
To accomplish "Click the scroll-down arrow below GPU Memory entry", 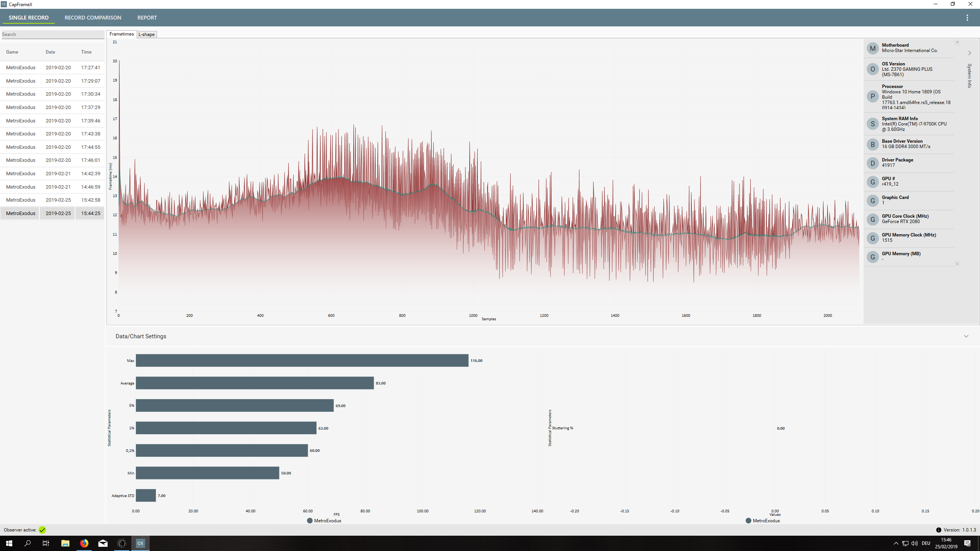I will pos(957,264).
